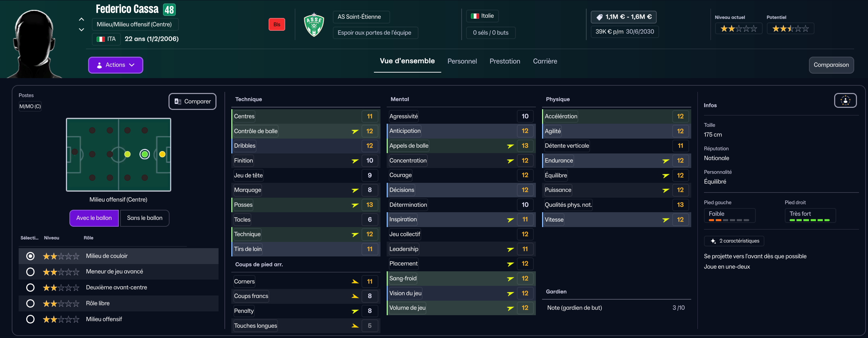Open the Personnel tab
The image size is (868, 338).
tap(462, 61)
